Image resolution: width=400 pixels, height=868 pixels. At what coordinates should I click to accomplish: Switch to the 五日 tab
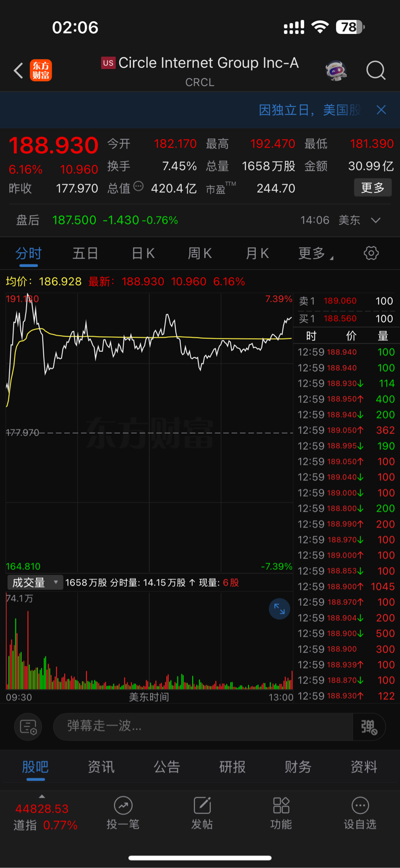coord(85,253)
